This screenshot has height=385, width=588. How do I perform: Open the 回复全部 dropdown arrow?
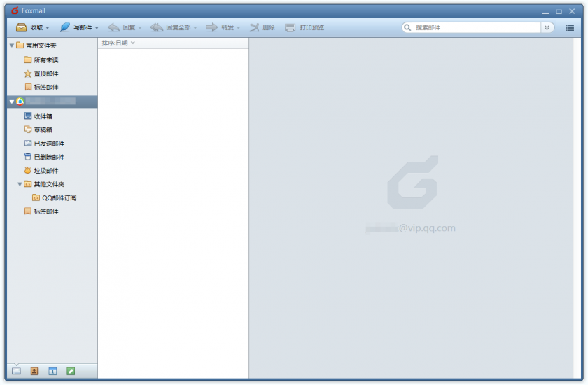point(195,28)
